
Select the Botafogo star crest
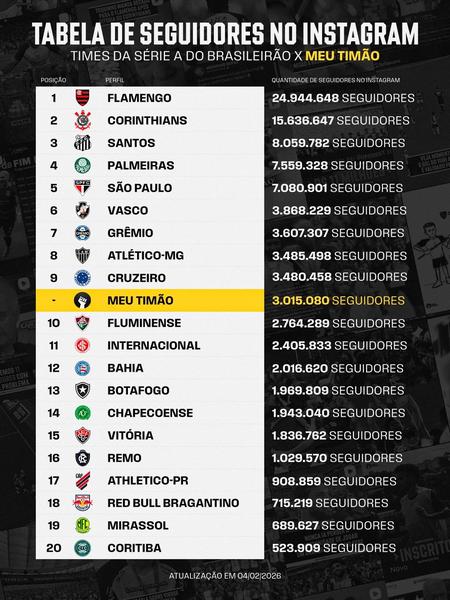click(x=82, y=390)
